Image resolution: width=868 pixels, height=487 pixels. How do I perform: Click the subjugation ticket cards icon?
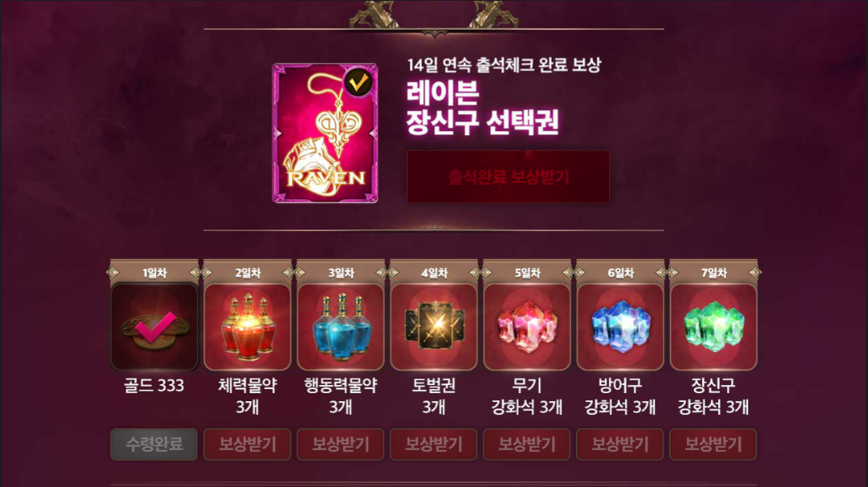tap(434, 327)
